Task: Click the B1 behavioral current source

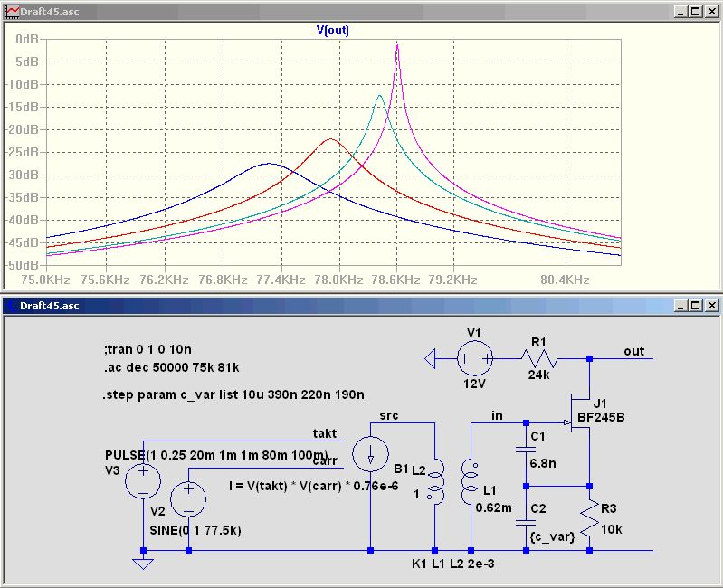Action: coord(371,456)
